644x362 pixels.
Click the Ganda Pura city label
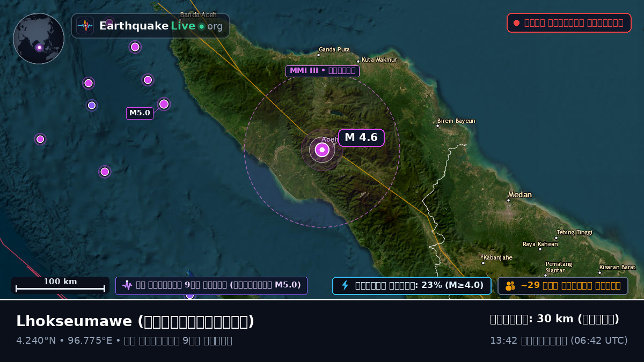point(334,49)
